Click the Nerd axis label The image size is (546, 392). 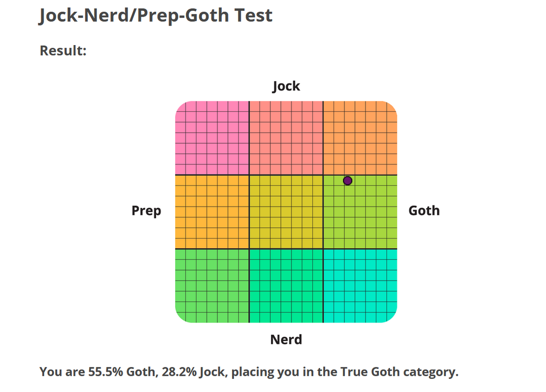286,339
